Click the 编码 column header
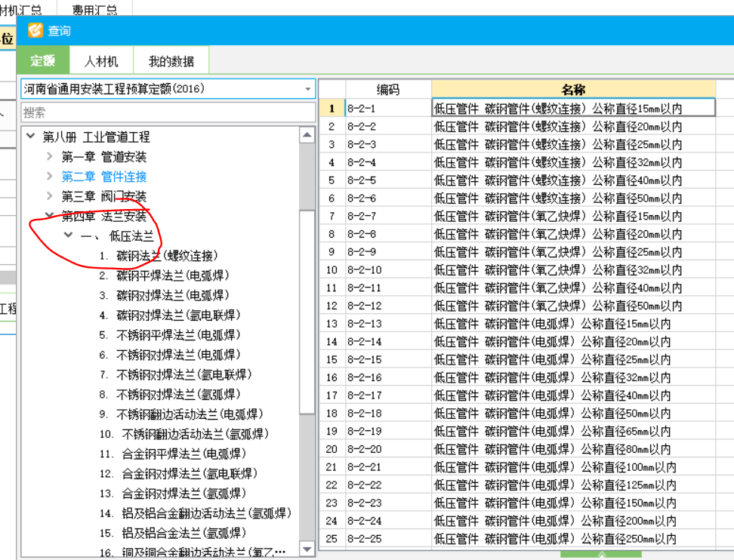 (388, 89)
